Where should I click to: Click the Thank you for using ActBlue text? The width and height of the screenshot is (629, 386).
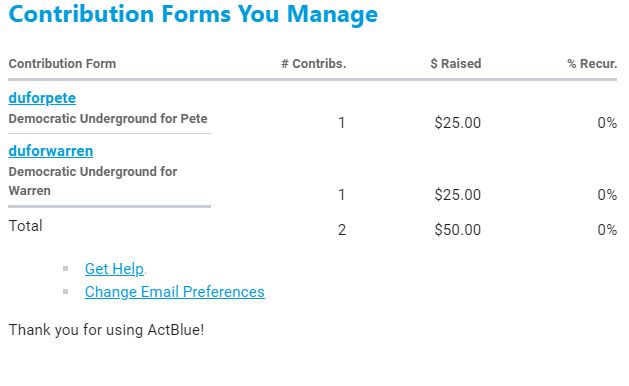[106, 330]
